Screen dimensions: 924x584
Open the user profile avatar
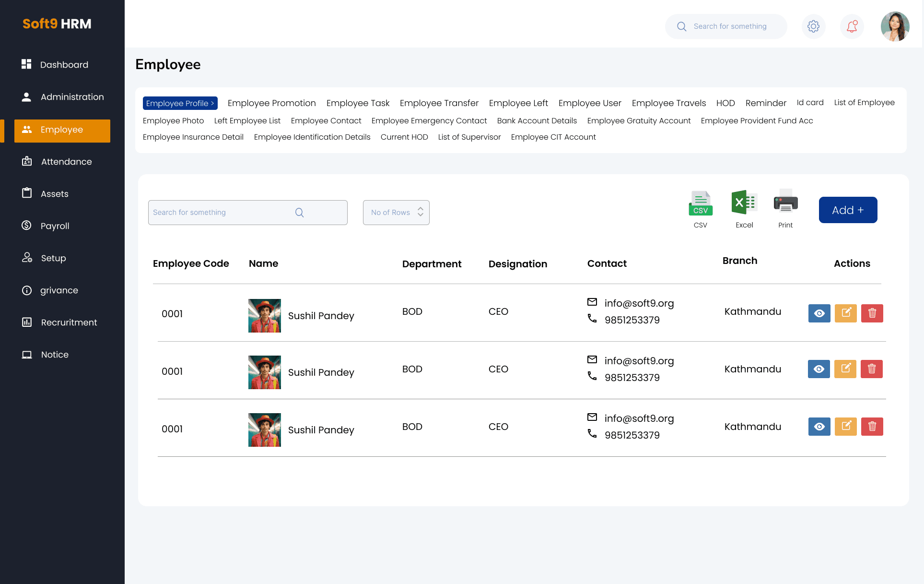895,26
